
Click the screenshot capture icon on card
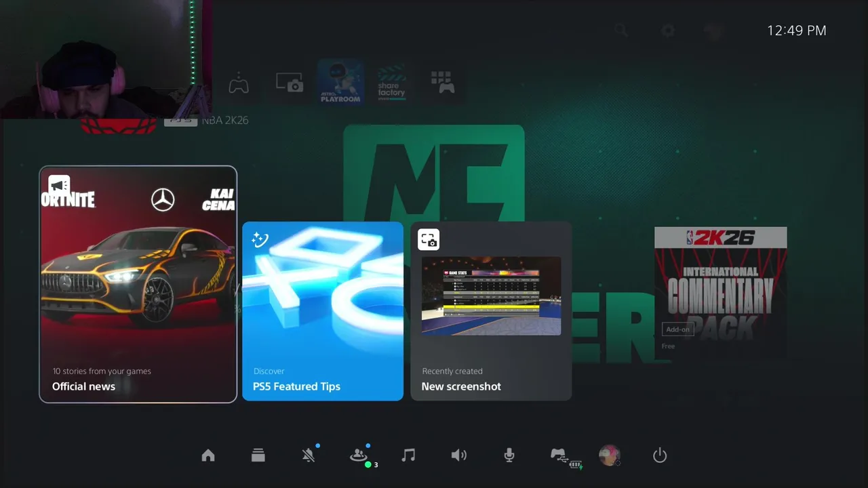pos(429,239)
